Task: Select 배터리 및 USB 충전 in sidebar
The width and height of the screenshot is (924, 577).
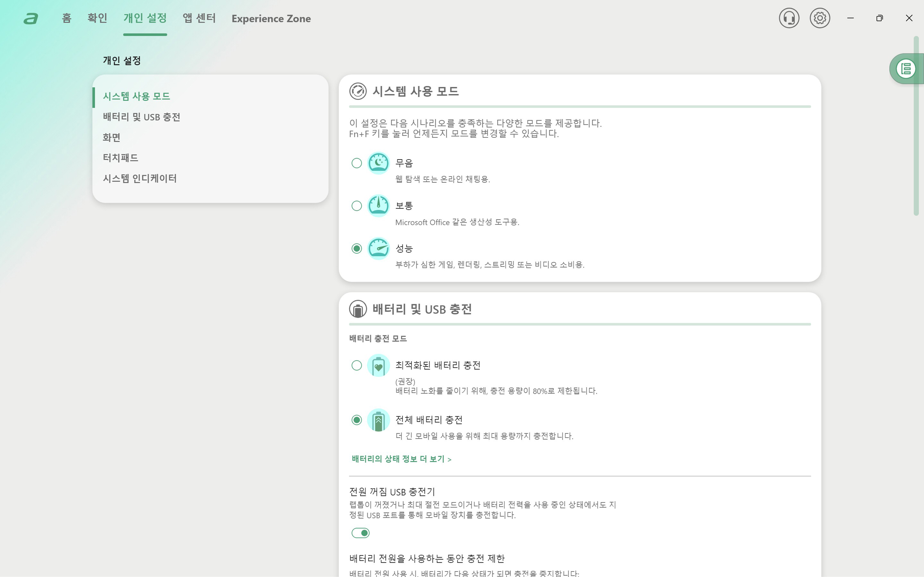Action: [x=141, y=117]
